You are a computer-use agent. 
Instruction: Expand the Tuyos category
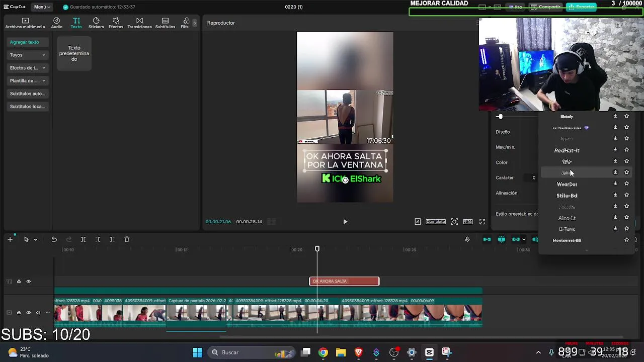[28, 55]
